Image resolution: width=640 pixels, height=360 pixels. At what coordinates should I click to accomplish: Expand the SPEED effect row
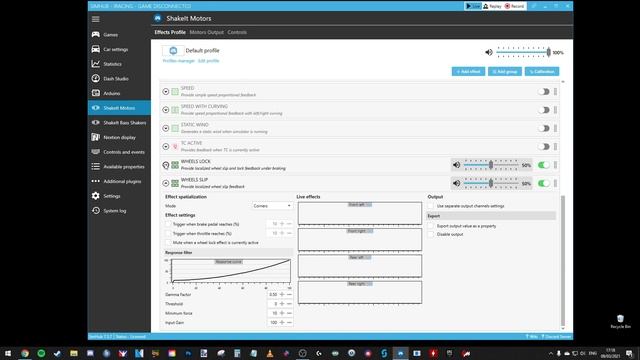(166, 91)
